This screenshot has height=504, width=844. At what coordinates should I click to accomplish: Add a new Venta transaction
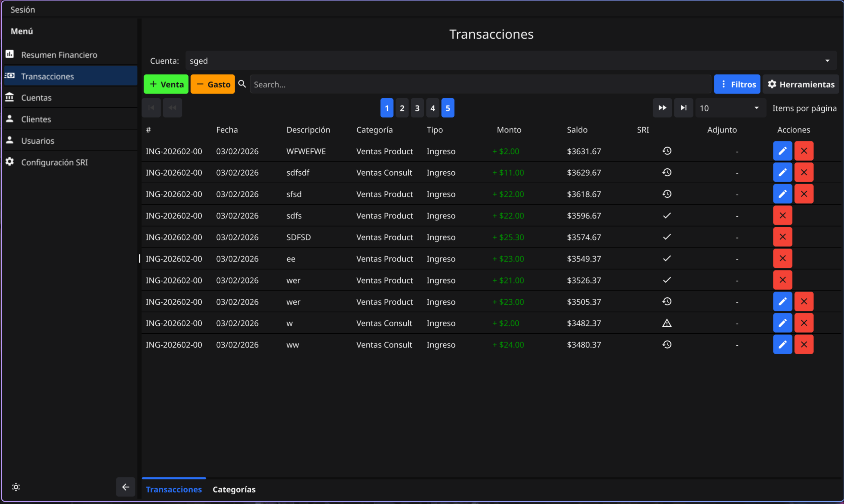(x=166, y=84)
